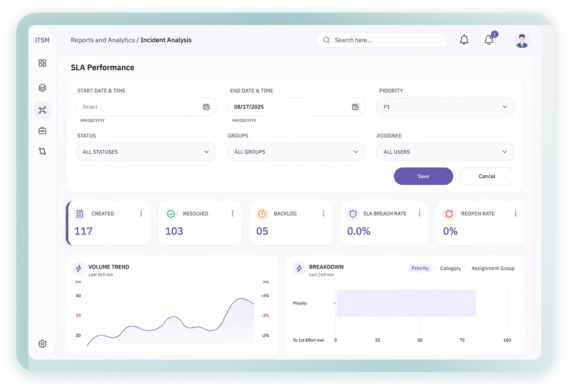570x392 pixels.
Task: Click the Incident Analysis breadcrumb text
Action: click(x=166, y=40)
